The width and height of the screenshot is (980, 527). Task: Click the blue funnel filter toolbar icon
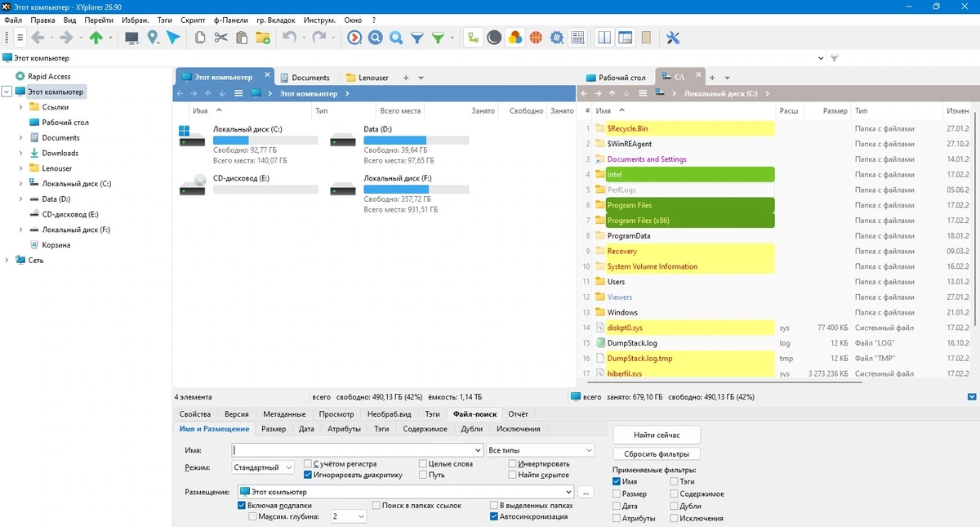click(x=417, y=38)
